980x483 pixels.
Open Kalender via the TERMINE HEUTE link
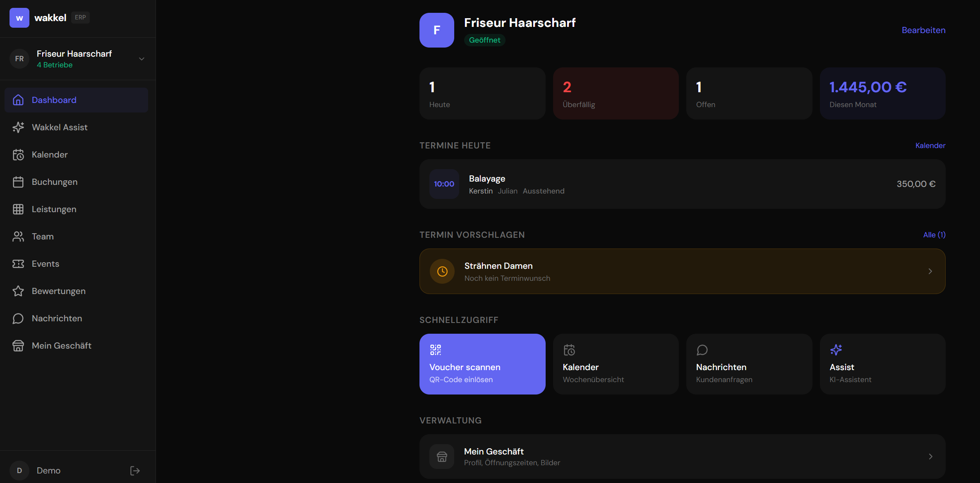930,145
